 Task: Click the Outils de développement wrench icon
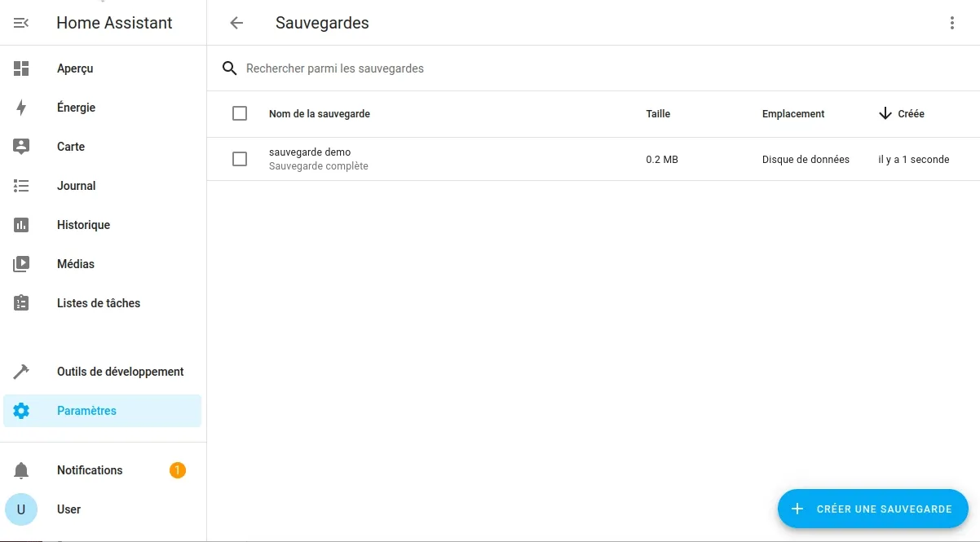(x=21, y=371)
